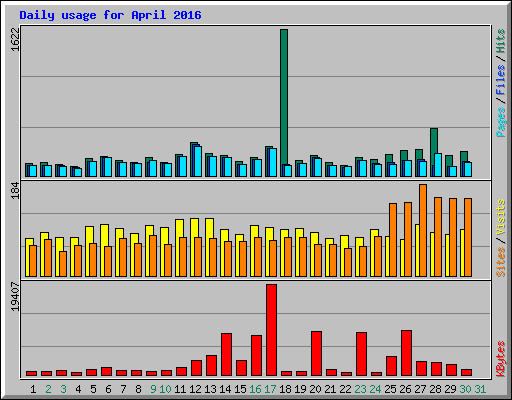Click day label 8 on the x-axis
This screenshot has width=512, height=400.
138,389
